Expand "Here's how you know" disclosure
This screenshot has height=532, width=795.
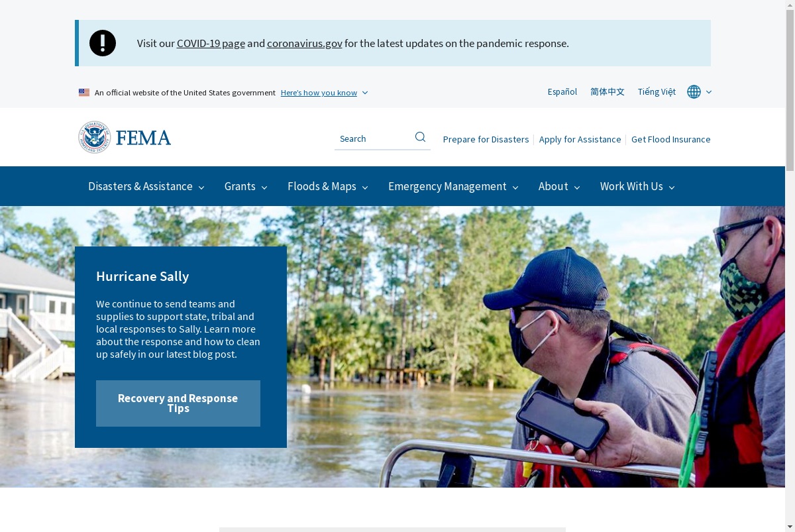pyautogui.click(x=324, y=93)
